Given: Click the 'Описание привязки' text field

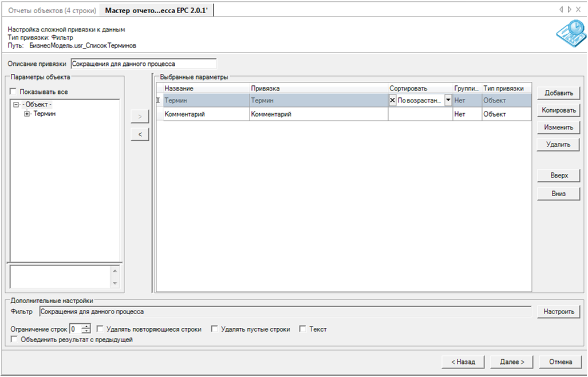Looking at the screenshot, I should pos(143,64).
